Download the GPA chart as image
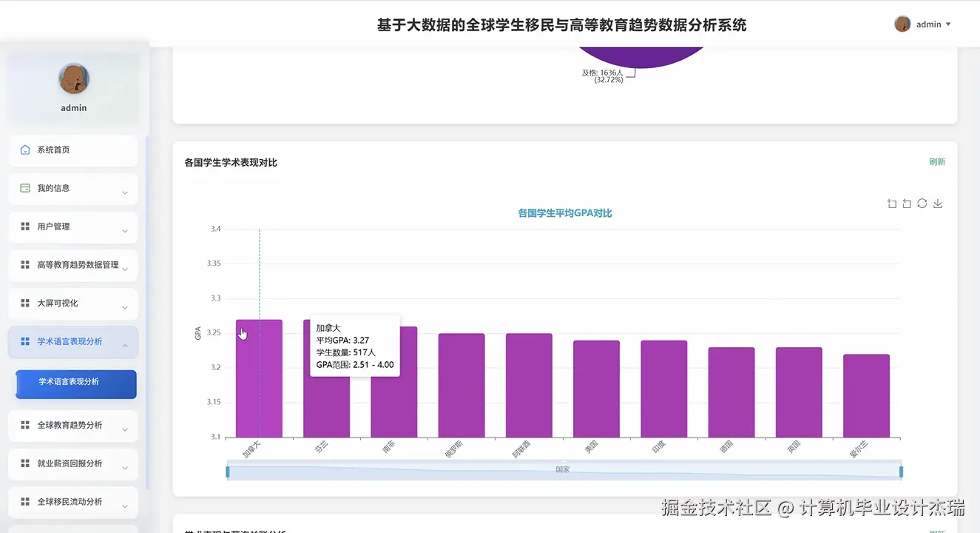The width and height of the screenshot is (980, 533). [938, 204]
